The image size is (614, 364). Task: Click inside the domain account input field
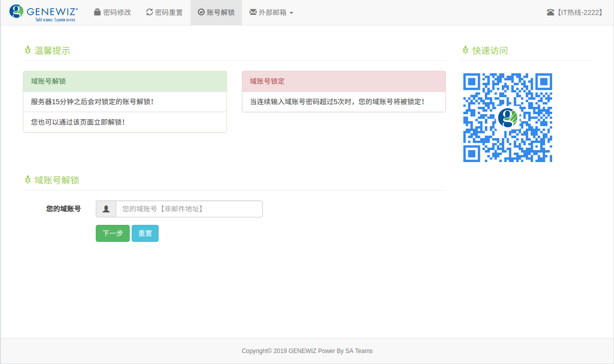(x=190, y=209)
